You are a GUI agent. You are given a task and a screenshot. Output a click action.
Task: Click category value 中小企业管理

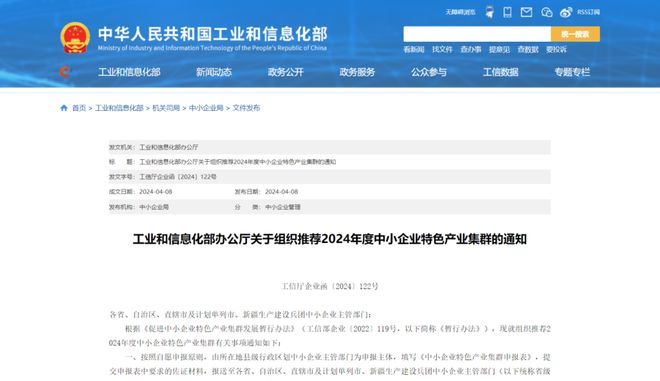[283, 207]
